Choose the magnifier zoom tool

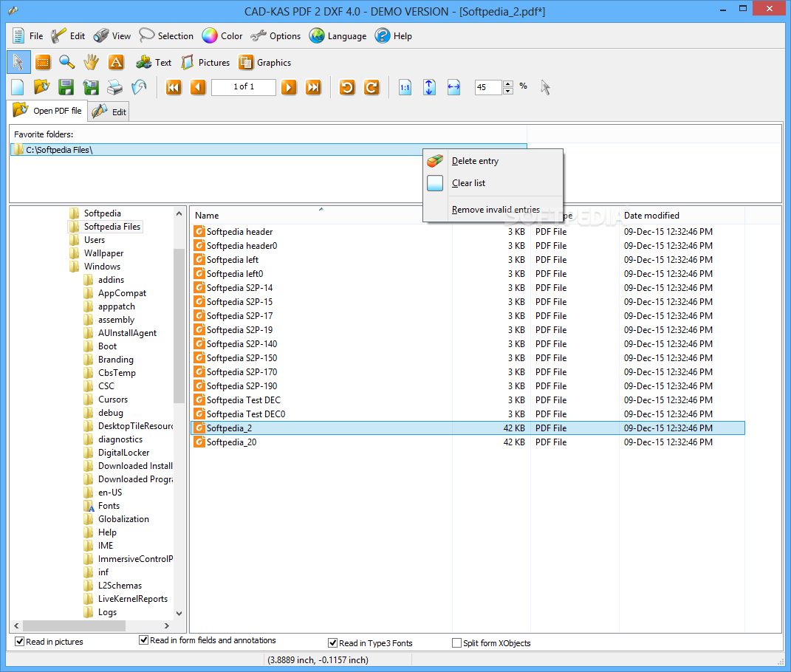point(66,63)
